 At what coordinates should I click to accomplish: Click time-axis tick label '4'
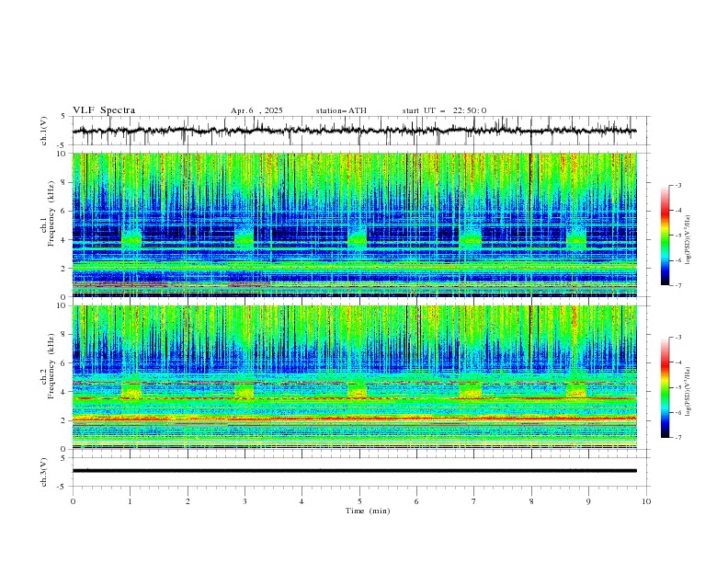tap(301, 501)
